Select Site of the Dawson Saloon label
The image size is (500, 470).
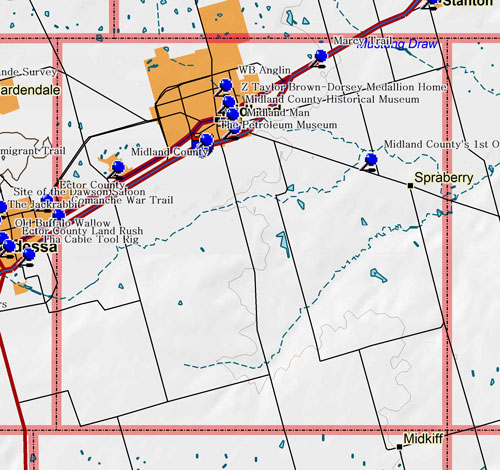click(x=79, y=192)
